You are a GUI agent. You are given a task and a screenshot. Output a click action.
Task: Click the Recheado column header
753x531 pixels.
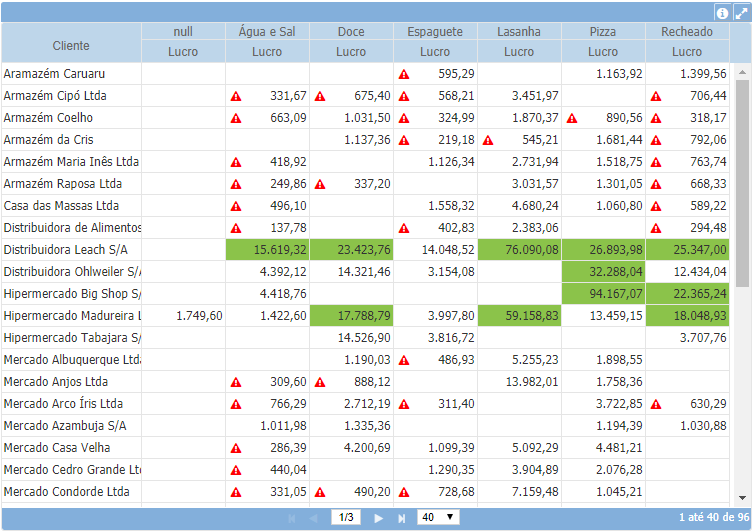coord(687,32)
